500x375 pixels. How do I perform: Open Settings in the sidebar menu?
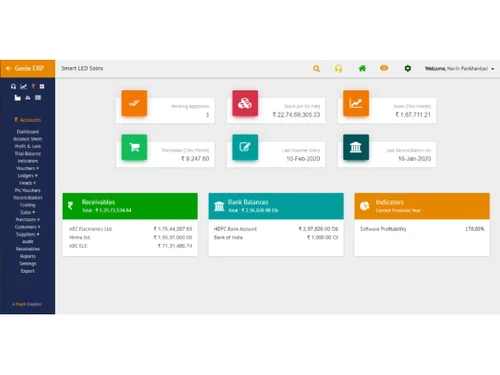[28, 264]
